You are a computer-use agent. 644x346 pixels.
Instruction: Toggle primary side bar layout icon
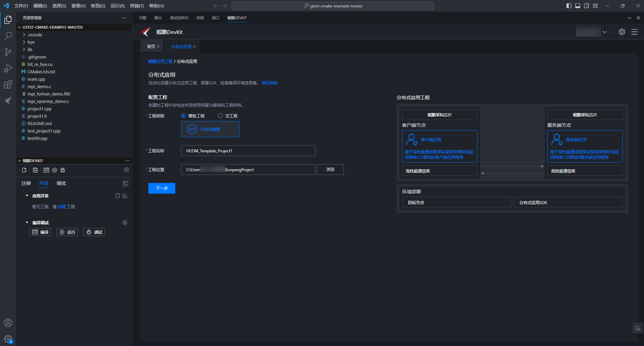coord(569,6)
